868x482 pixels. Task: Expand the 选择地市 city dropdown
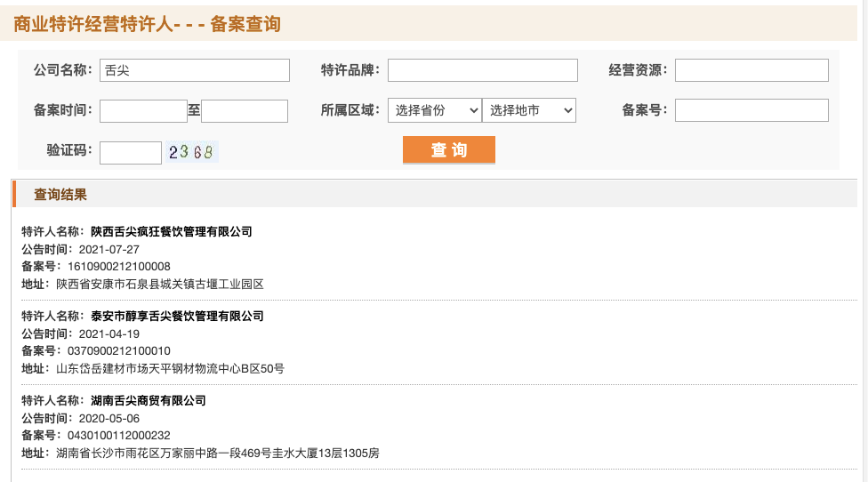[x=529, y=110]
